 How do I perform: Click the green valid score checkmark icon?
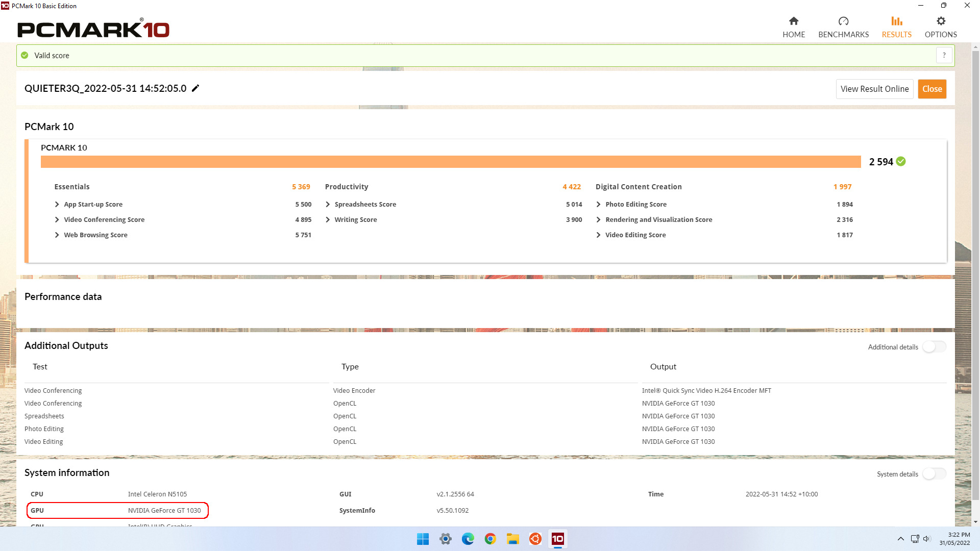pyautogui.click(x=24, y=55)
